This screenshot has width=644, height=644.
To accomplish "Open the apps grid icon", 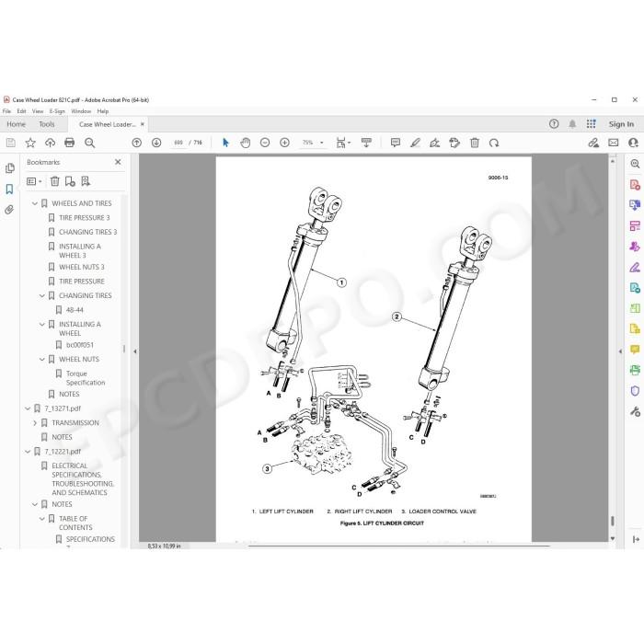I will [x=591, y=123].
